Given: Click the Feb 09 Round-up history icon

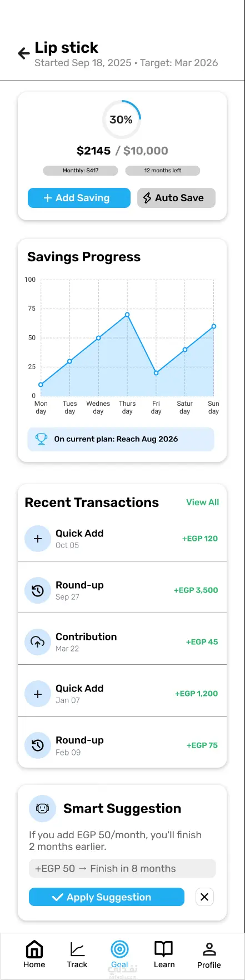Looking at the screenshot, I should (x=38, y=745).
